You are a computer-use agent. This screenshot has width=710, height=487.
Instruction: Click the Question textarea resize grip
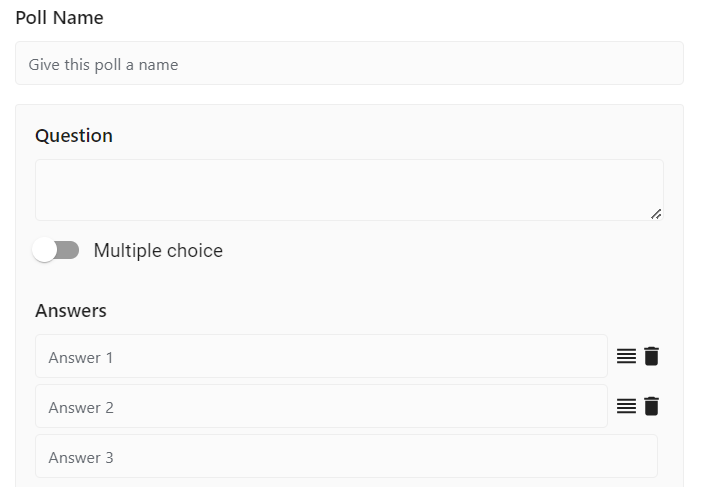656,214
